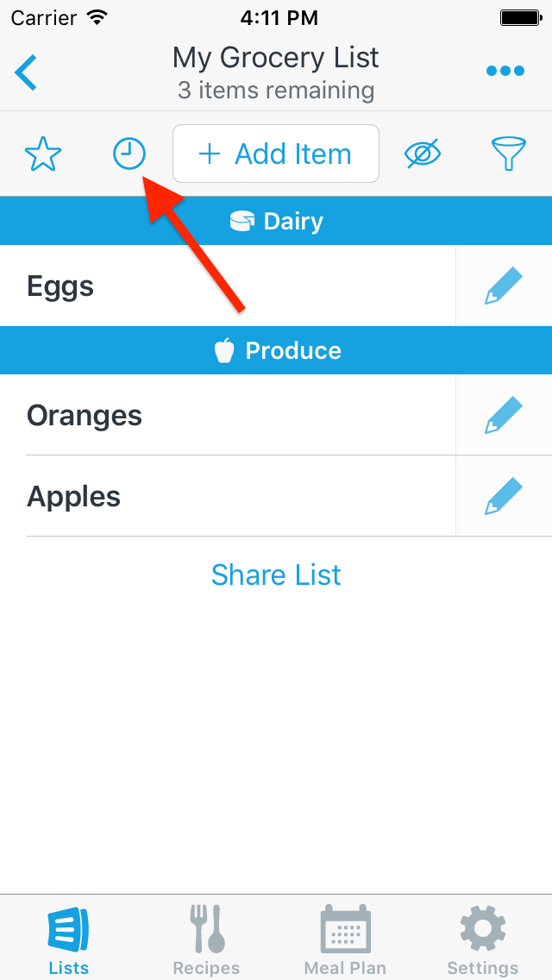Open the three-dot more options menu
The image size is (552, 980).
[505, 72]
